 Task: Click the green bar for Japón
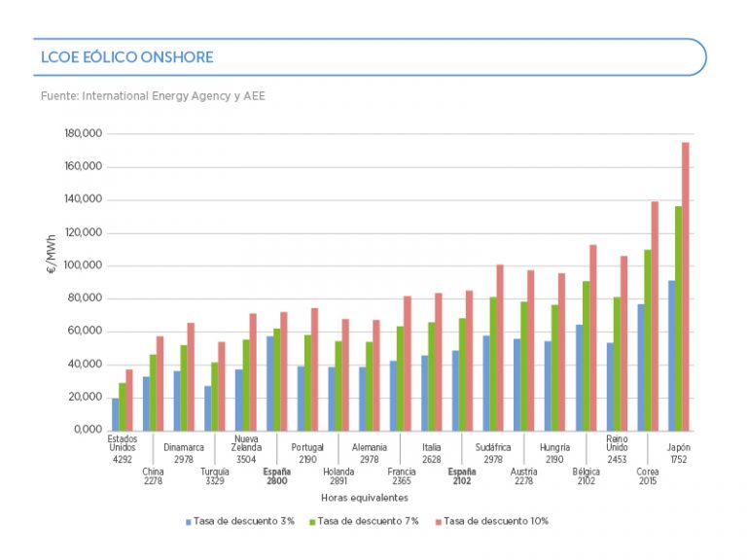pos(677,318)
